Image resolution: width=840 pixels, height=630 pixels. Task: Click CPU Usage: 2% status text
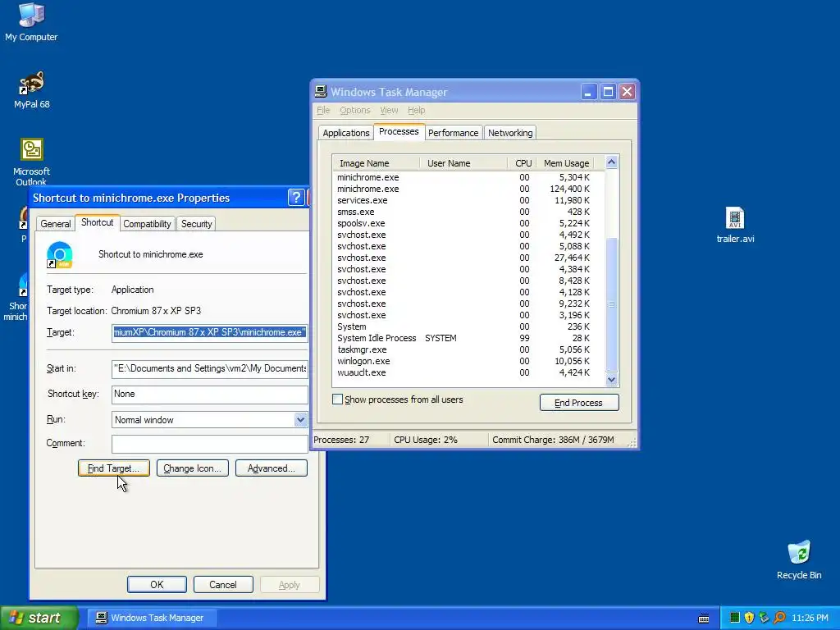tap(426, 440)
